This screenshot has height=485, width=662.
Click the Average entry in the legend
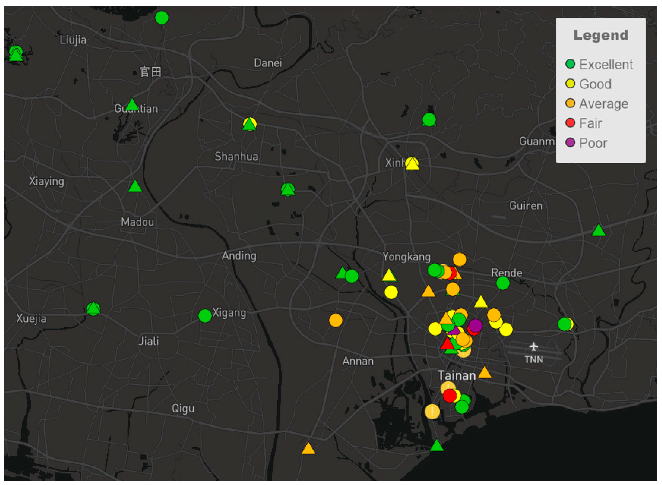pos(603,104)
